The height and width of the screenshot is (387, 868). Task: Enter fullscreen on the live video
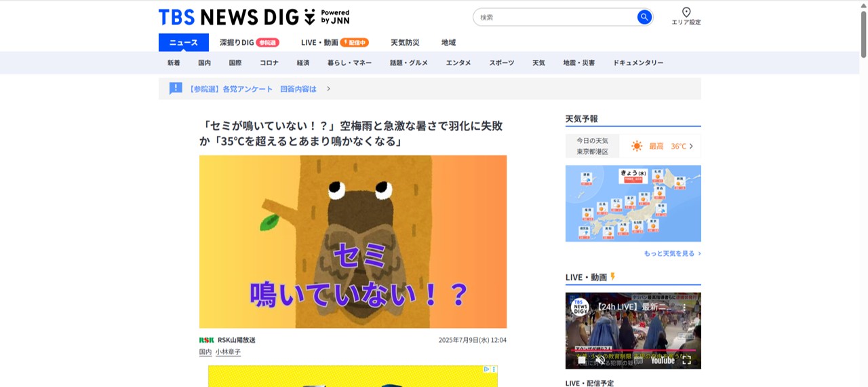(686, 361)
